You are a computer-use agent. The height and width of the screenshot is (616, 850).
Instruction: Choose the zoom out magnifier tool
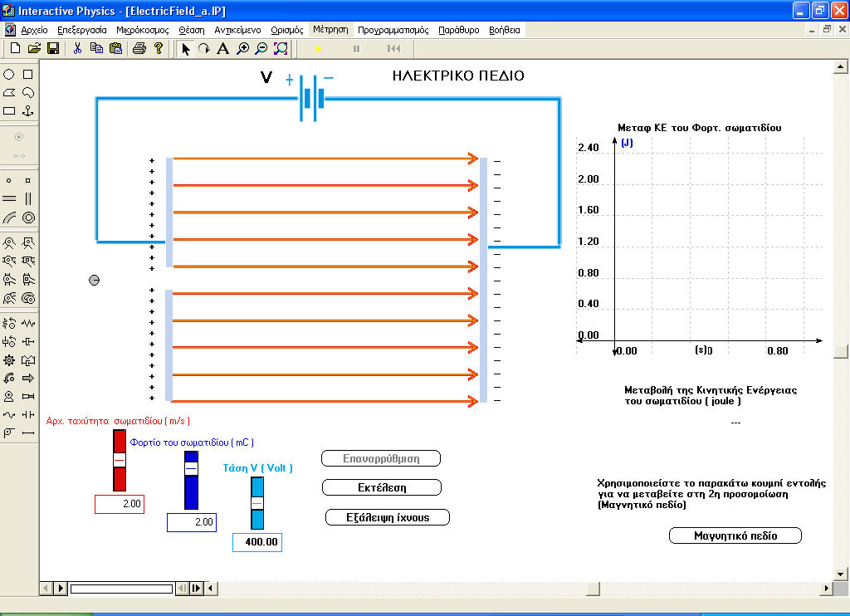[261, 49]
